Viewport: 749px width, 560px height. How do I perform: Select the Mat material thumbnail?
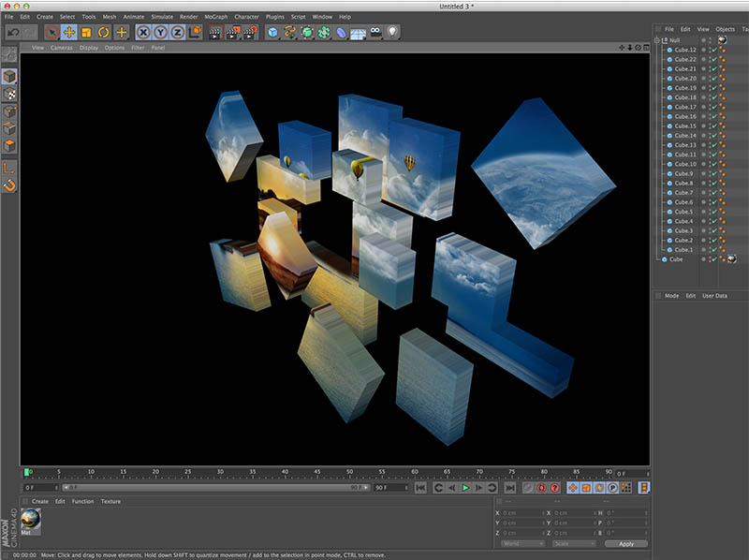(x=31, y=520)
